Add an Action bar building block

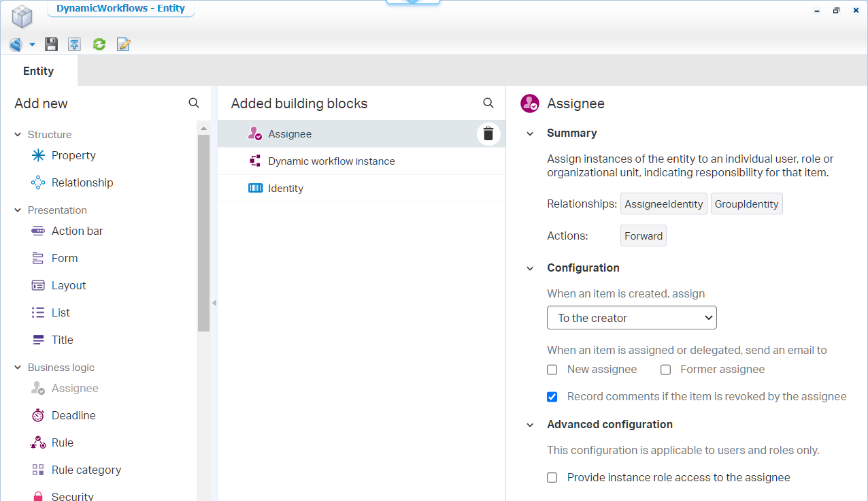pos(77,231)
